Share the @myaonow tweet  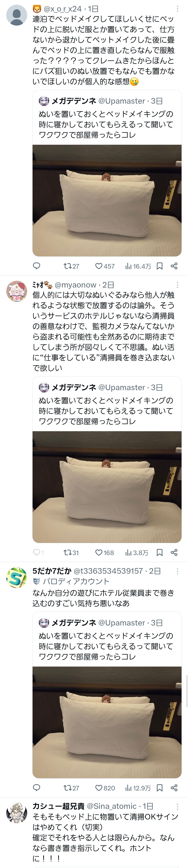pyautogui.click(x=174, y=553)
